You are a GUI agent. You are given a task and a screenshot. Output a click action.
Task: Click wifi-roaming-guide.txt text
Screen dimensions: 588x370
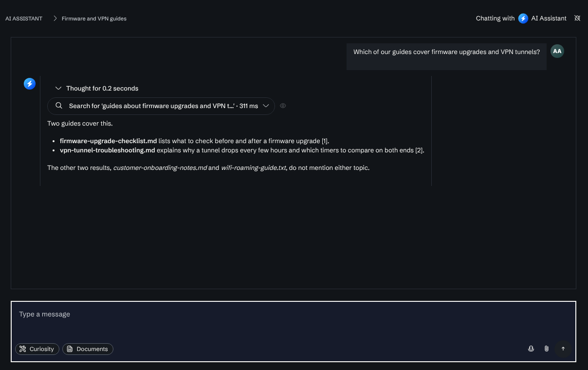click(x=253, y=167)
